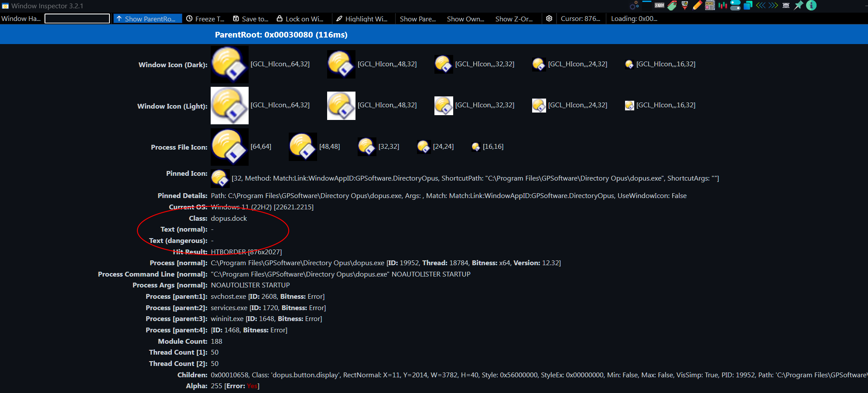
Task: Click the light window icon labeled 32,32
Action: pos(444,106)
